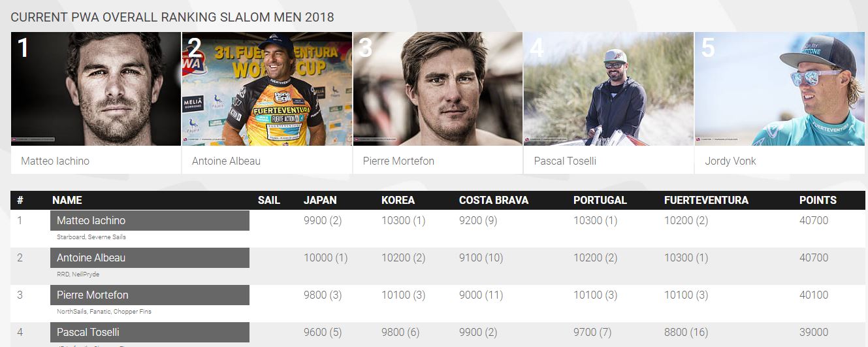Click the NAME column header
This screenshot has width=868, height=347.
point(67,200)
